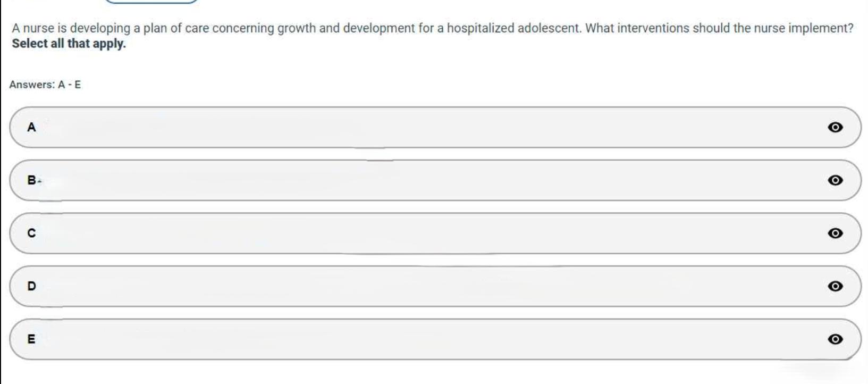
Task: Click the eye icon on option D
Action: [x=835, y=286]
